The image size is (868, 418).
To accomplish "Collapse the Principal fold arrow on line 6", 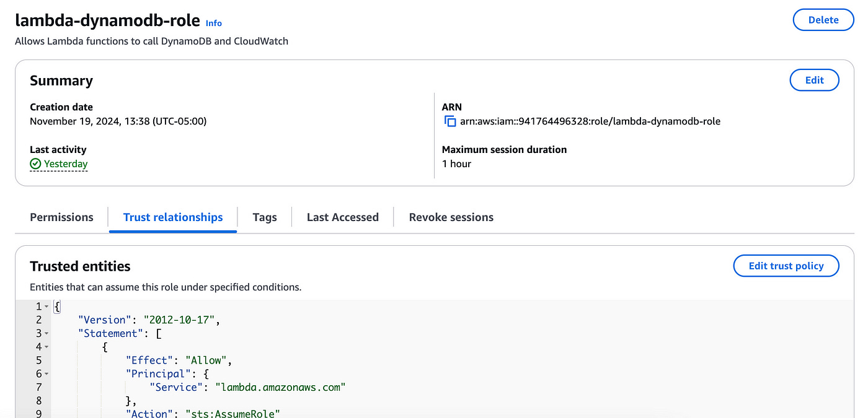I will [x=46, y=374].
